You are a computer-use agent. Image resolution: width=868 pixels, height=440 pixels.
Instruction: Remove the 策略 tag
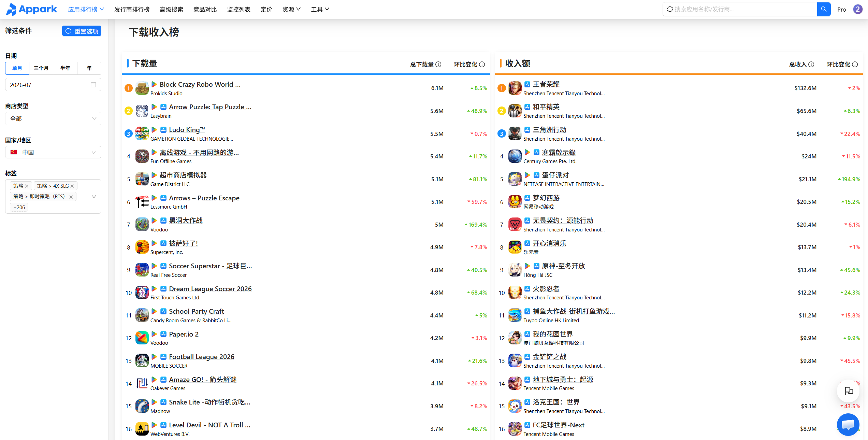tap(27, 186)
